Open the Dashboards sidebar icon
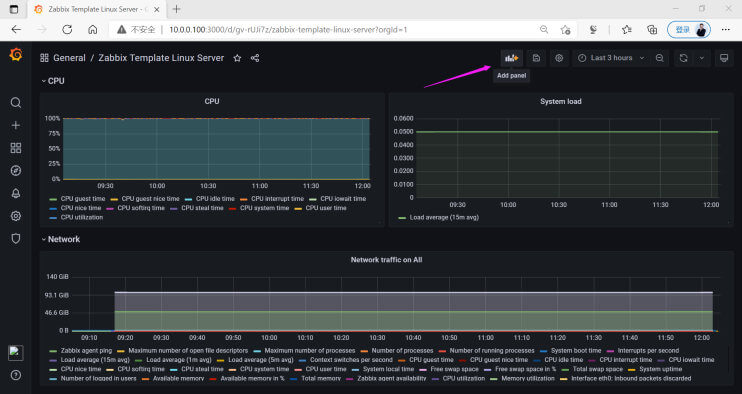This screenshot has height=394, width=742. pyautogui.click(x=16, y=148)
